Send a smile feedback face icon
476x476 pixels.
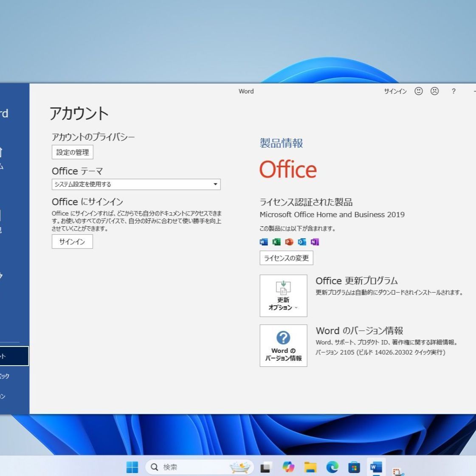pyautogui.click(x=419, y=91)
